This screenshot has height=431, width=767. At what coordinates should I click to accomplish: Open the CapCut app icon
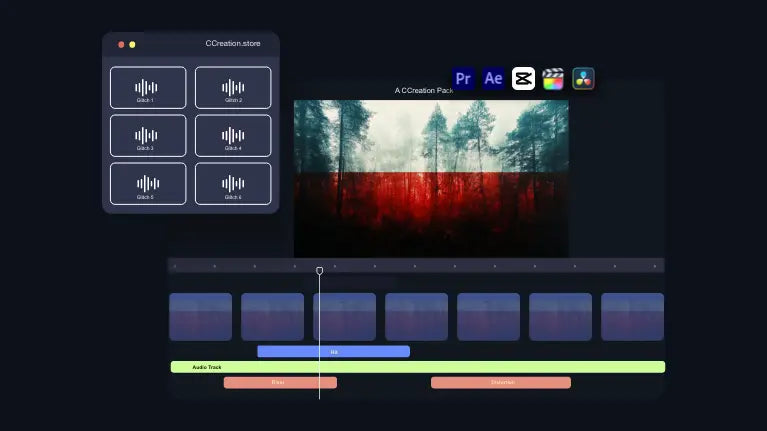click(x=523, y=79)
